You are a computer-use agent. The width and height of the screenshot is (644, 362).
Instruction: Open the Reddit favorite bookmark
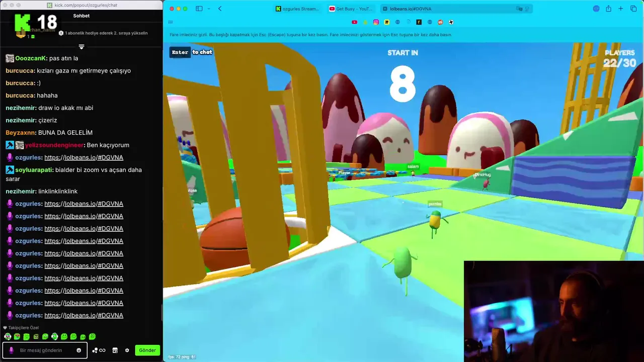[x=440, y=22]
